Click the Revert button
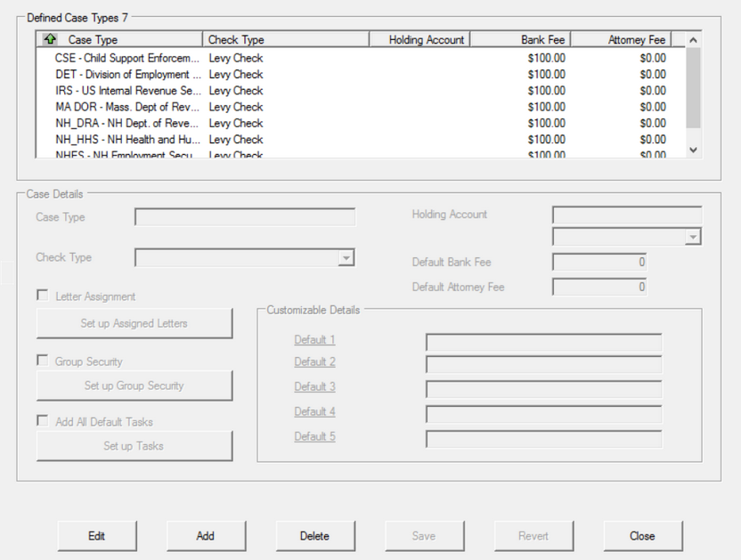Viewport: 741px width, 560px height. [533, 536]
